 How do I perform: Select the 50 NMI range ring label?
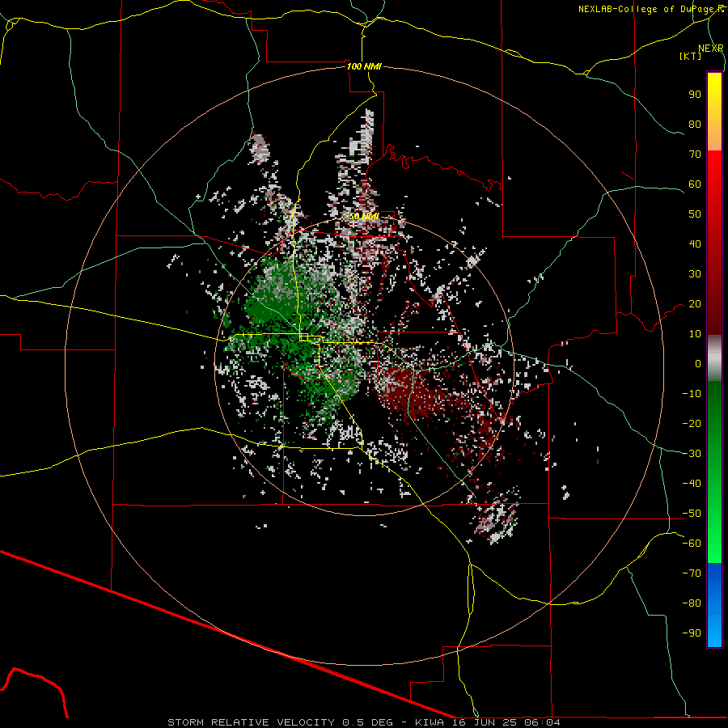pos(364,216)
